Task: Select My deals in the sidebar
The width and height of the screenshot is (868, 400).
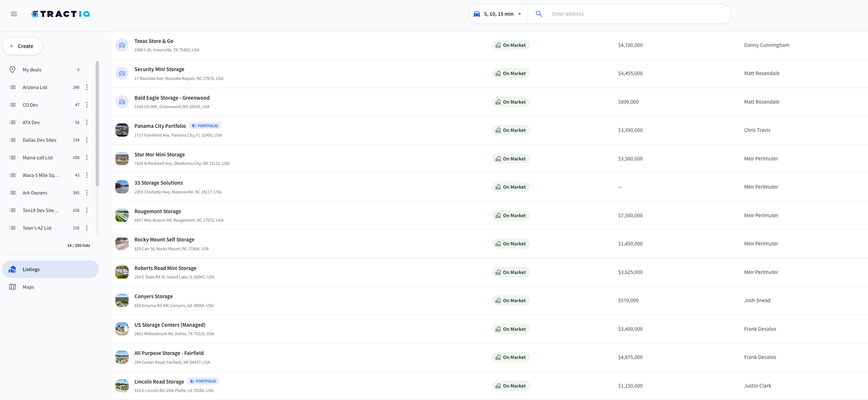Action: click(51, 70)
